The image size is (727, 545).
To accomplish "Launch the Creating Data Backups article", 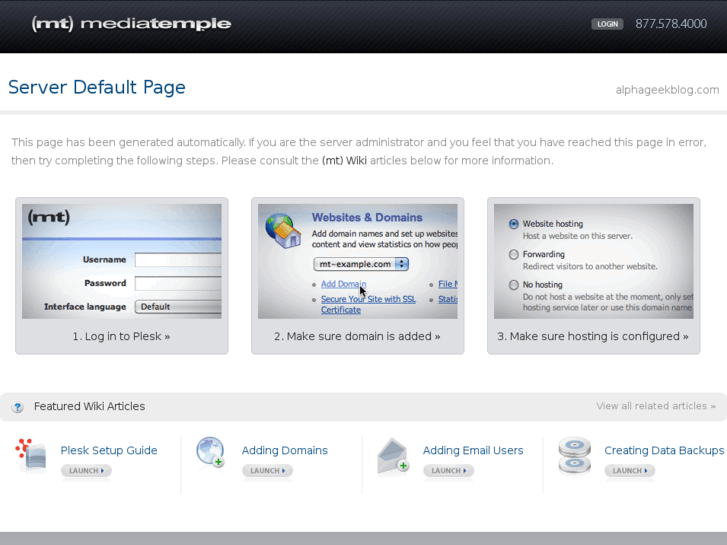I will 630,470.
